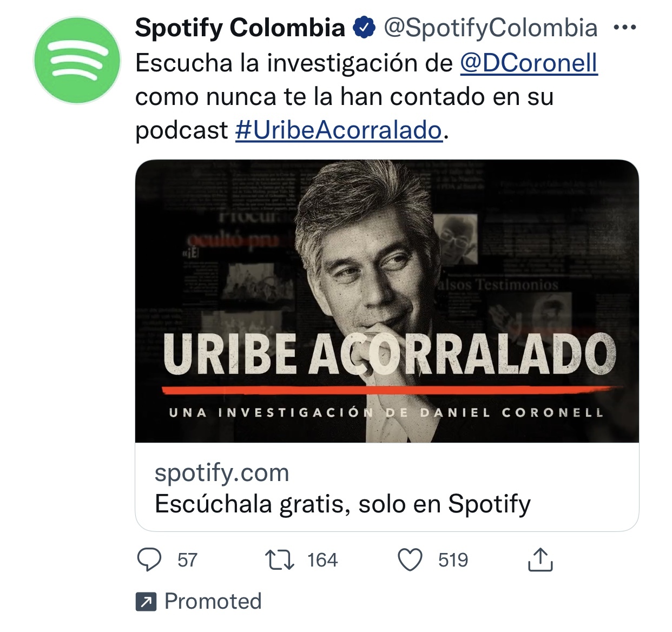Open the #UribeAcorralado hashtag link
Image resolution: width=672 pixels, height=632 pixels.
point(339,130)
